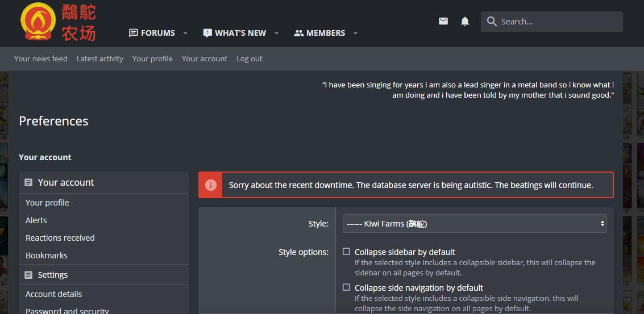Enable Collapse sidebar by default
The width and height of the screenshot is (644, 314).
(346, 252)
